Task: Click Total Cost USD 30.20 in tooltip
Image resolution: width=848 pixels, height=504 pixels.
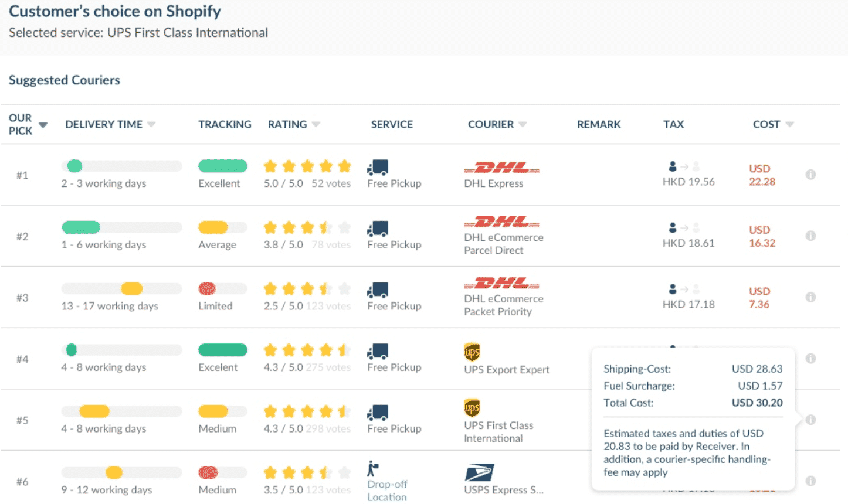Action: pos(757,403)
